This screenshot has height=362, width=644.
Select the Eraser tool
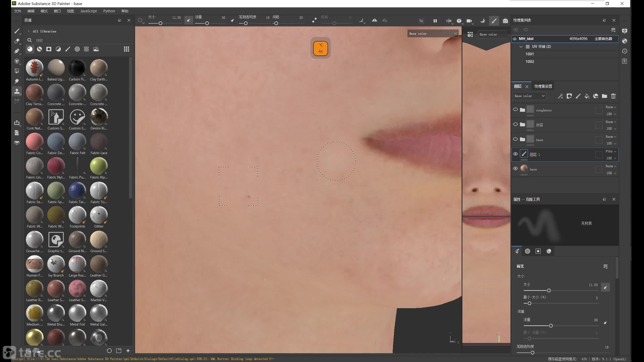(17, 41)
